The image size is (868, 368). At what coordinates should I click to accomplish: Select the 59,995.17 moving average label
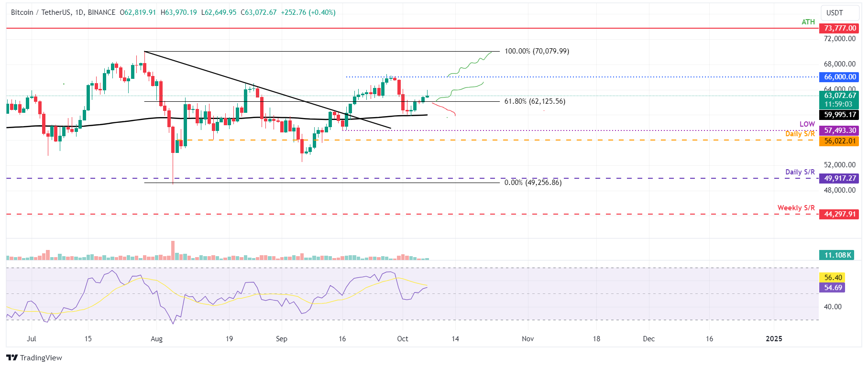click(839, 115)
